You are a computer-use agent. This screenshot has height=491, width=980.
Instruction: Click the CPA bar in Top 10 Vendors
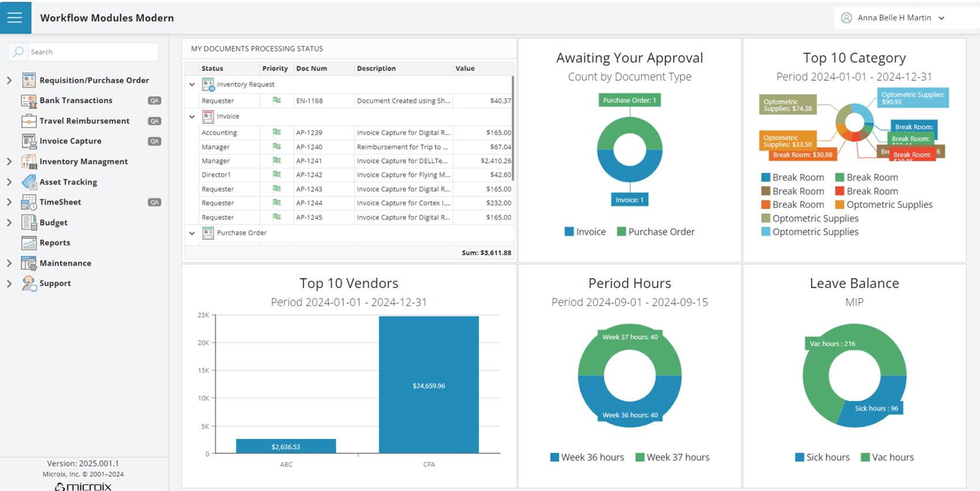(429, 385)
